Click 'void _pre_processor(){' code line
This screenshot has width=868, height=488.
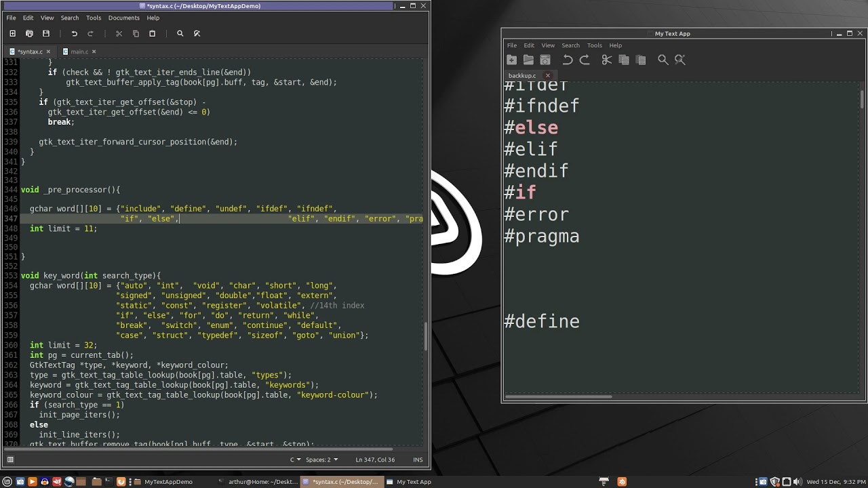[71, 189]
